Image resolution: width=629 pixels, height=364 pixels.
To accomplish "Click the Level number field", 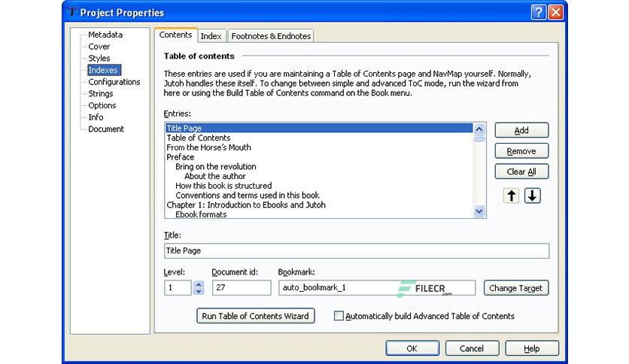I will coord(178,288).
